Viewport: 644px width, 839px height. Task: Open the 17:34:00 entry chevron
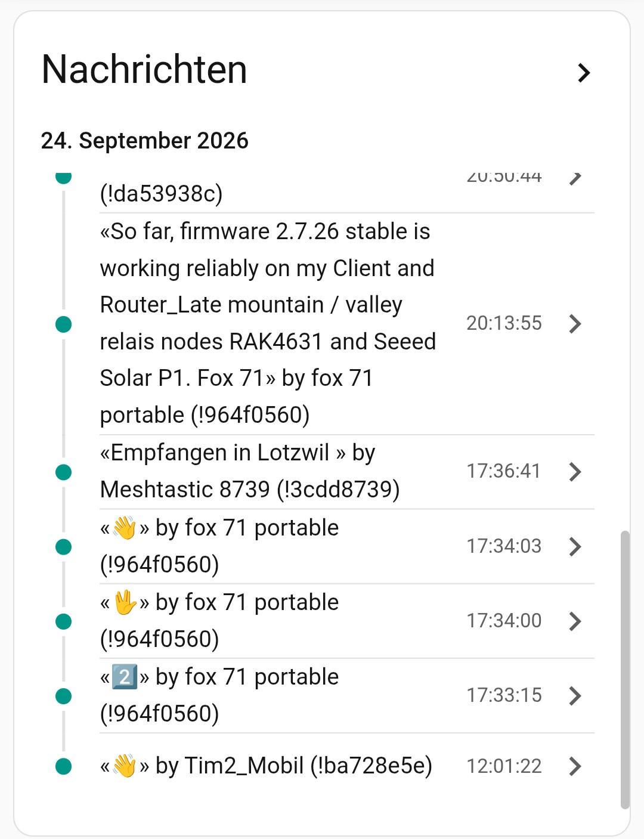coord(575,621)
